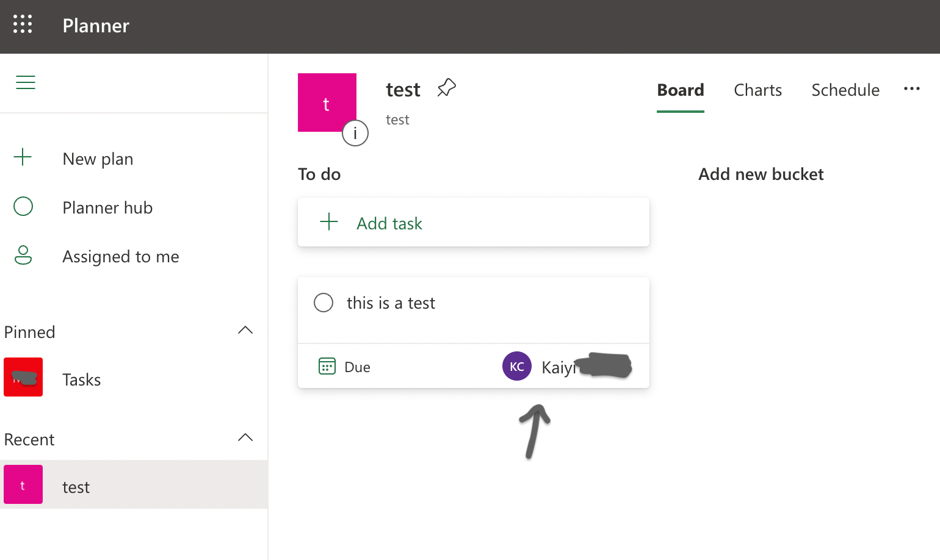Click the New plan plus icon
940x560 pixels.
tap(23, 157)
